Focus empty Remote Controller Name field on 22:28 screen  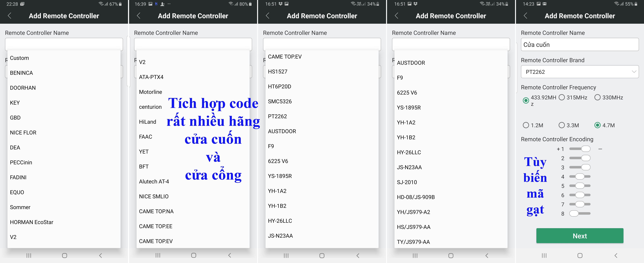64,44
